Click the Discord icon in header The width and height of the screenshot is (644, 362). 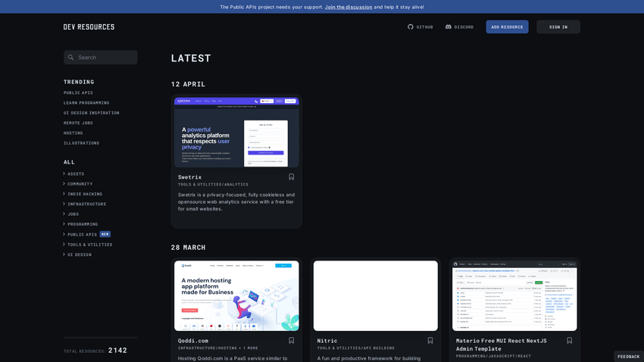coord(449,27)
